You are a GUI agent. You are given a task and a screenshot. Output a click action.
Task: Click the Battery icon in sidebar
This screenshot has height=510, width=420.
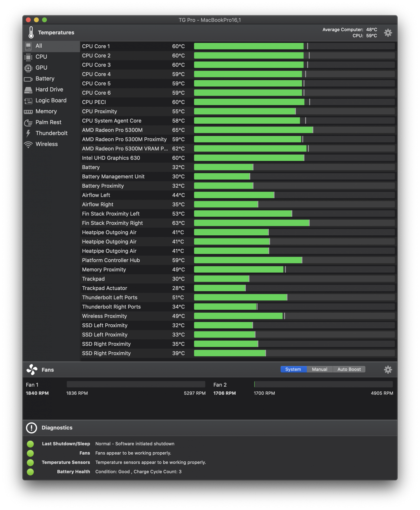click(28, 79)
